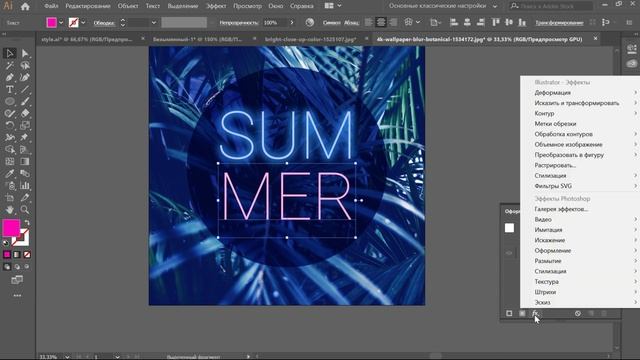Select the Ellipse tool
Viewport: 640px width, 360px height.
9,101
